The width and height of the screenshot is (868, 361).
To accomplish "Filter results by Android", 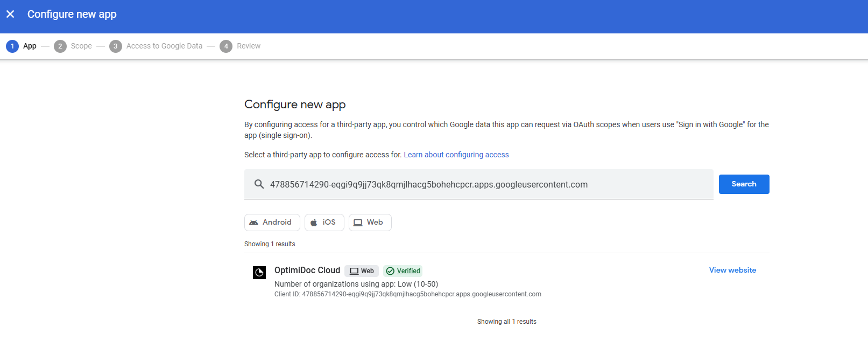I will [x=272, y=223].
